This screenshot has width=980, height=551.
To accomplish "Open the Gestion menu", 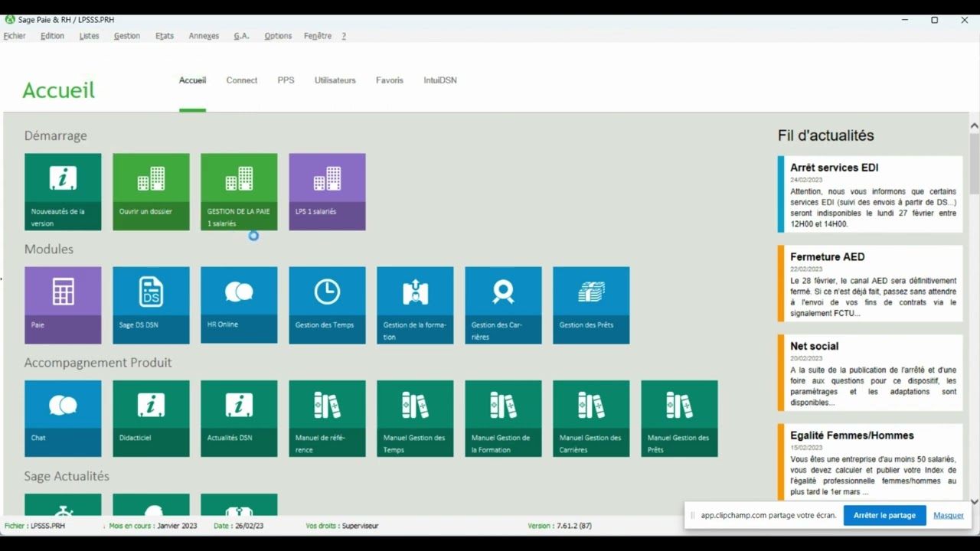I will [127, 36].
